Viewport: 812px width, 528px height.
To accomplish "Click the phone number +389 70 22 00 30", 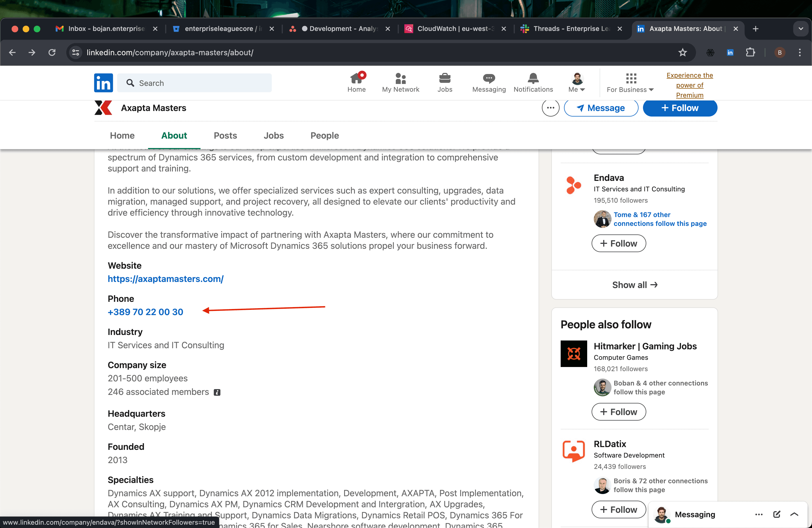I will [145, 312].
